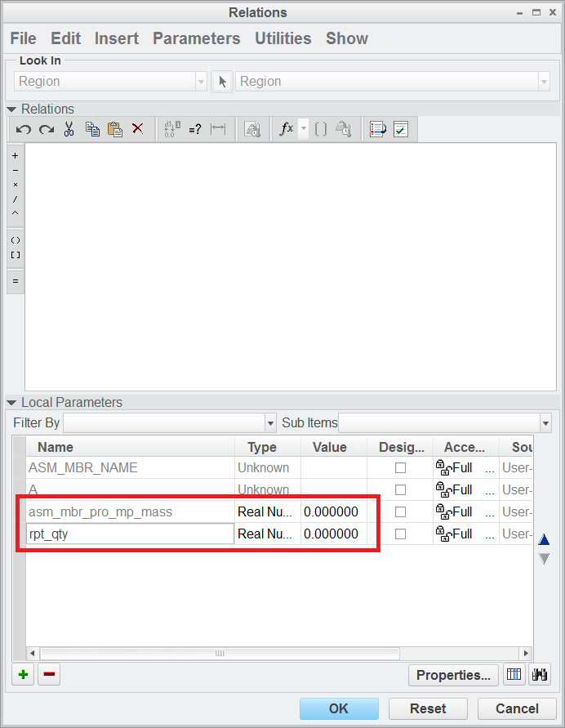Insert brackets toolbar icon
Image resolution: width=565 pixels, height=728 pixels.
[x=321, y=129]
